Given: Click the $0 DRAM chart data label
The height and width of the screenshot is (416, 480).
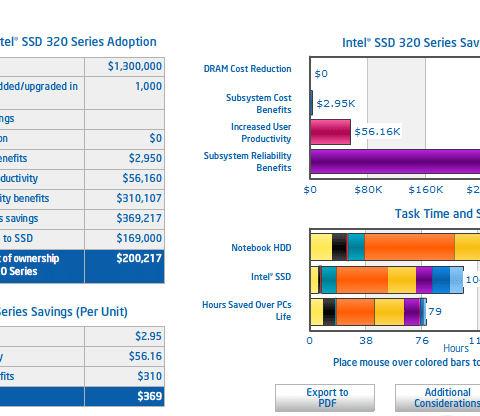Looking at the screenshot, I should [321, 74].
